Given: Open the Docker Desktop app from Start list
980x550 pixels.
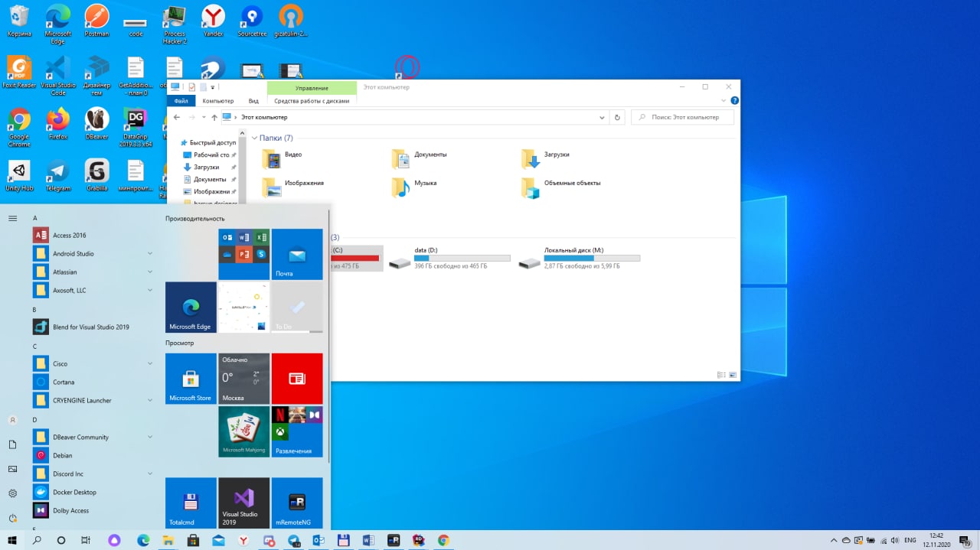Looking at the screenshot, I should [x=74, y=492].
